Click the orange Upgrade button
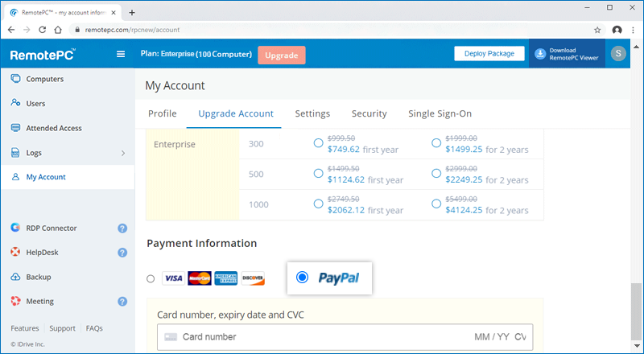Image resolution: width=644 pixels, height=354 pixels. (x=281, y=55)
